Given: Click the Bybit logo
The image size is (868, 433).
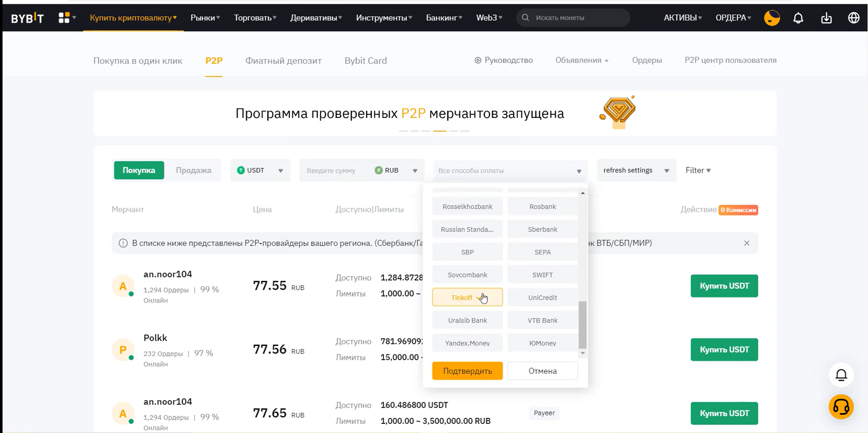Looking at the screenshot, I should tap(27, 18).
